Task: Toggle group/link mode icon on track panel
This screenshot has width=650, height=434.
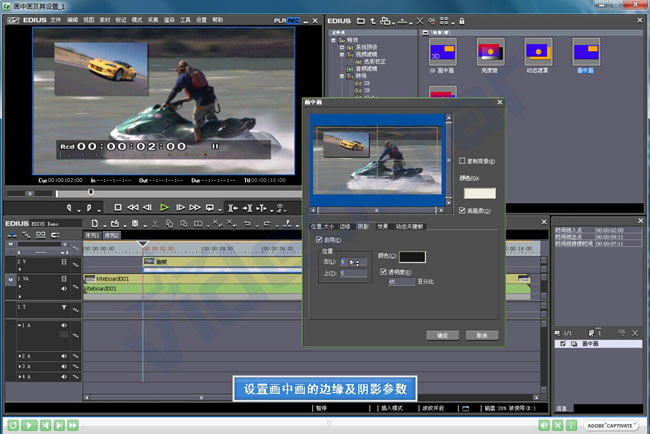Action: click(41, 235)
